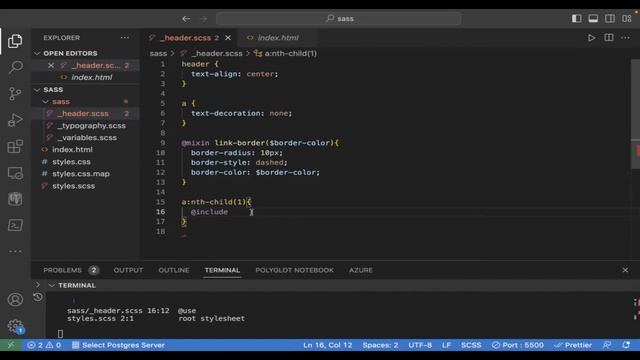Click the Prettier status item
The height and width of the screenshot is (360, 640).
573,345
